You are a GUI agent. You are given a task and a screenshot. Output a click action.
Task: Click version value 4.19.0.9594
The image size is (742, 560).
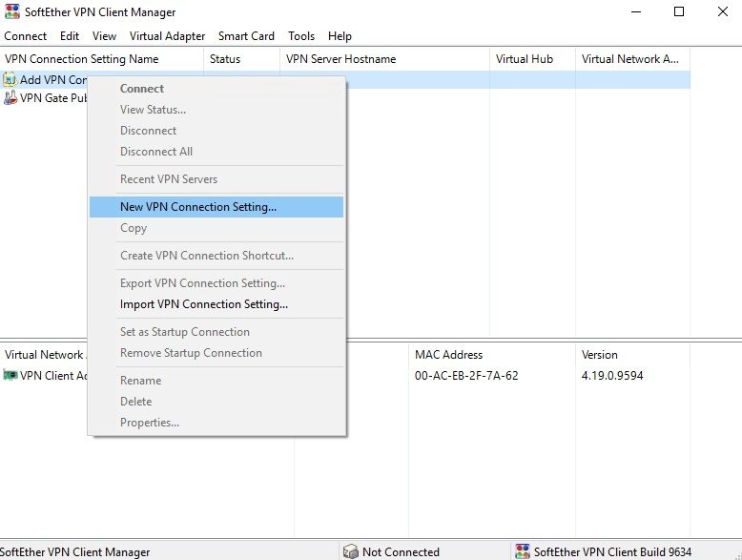click(x=612, y=375)
